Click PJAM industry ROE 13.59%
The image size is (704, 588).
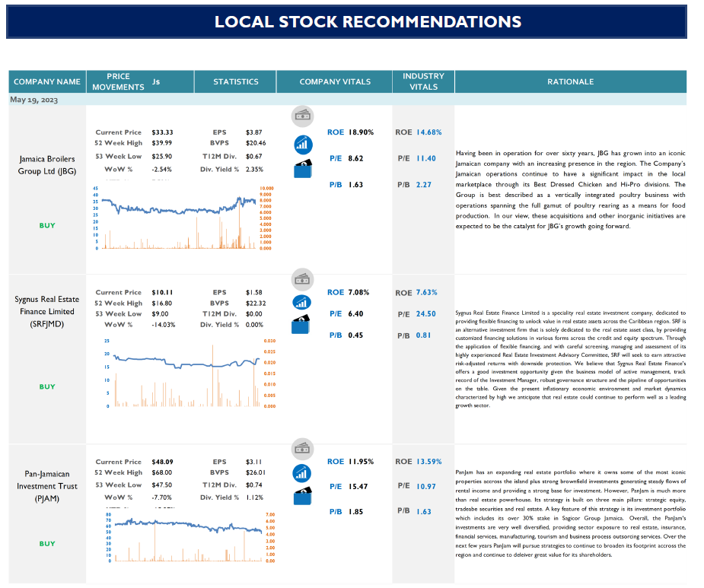[x=428, y=462]
